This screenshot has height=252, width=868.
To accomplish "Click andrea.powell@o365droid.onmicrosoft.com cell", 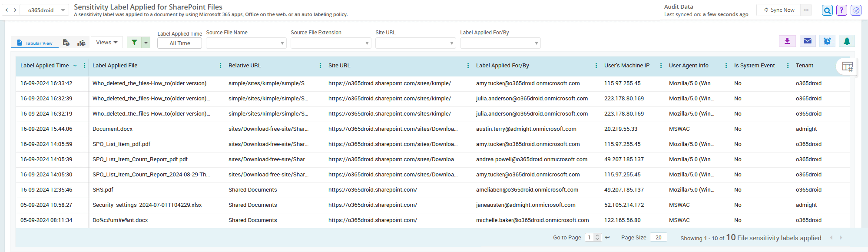I will click(x=532, y=159).
